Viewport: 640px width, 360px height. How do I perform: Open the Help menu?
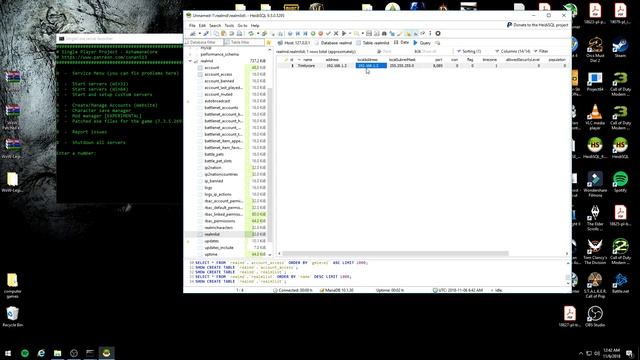click(255, 25)
